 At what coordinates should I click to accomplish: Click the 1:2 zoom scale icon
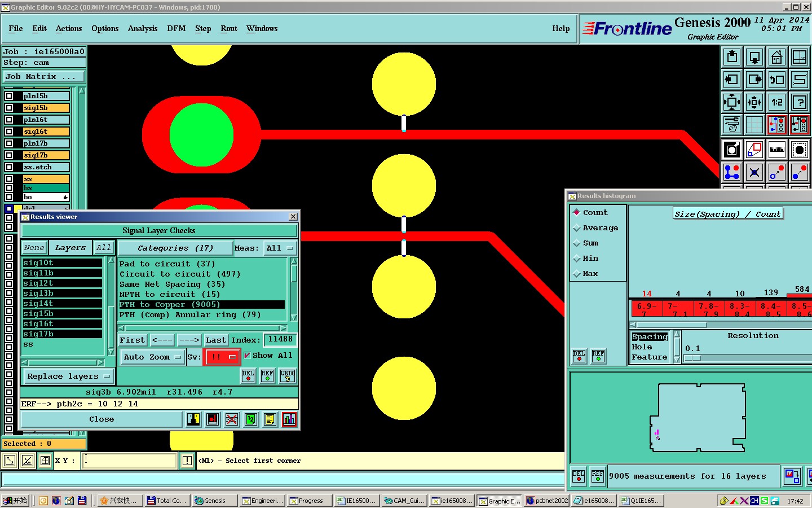777,102
